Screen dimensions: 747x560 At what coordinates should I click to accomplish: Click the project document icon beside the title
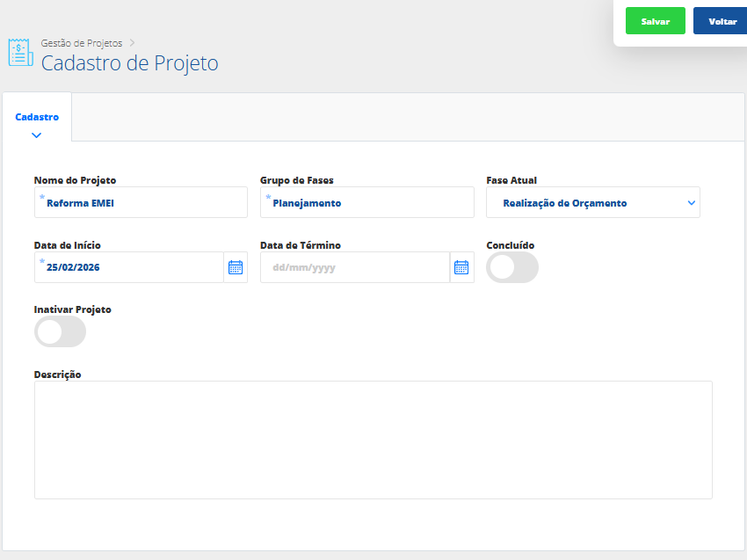pos(20,53)
